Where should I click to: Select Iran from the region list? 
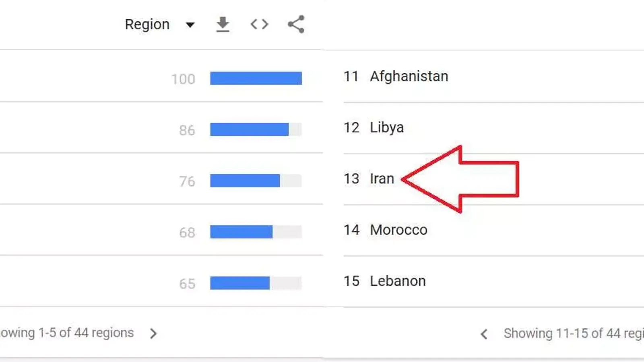click(382, 179)
